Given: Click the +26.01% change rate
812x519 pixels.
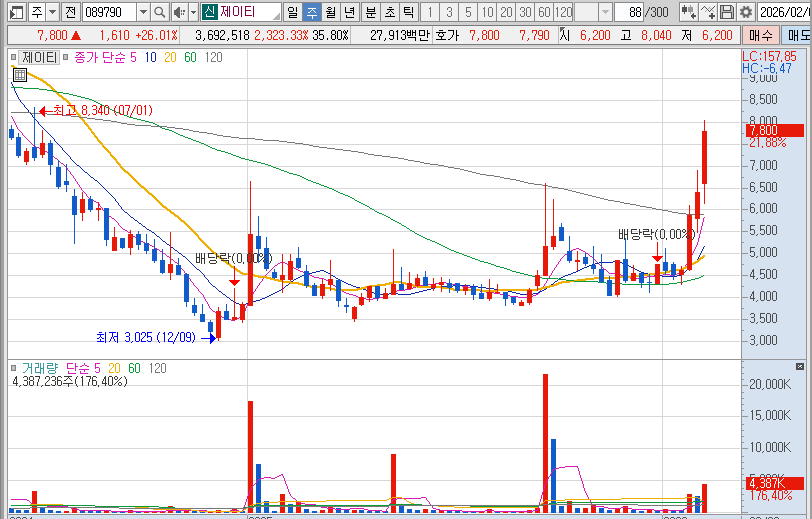Looking at the screenshot, I should (156, 35).
